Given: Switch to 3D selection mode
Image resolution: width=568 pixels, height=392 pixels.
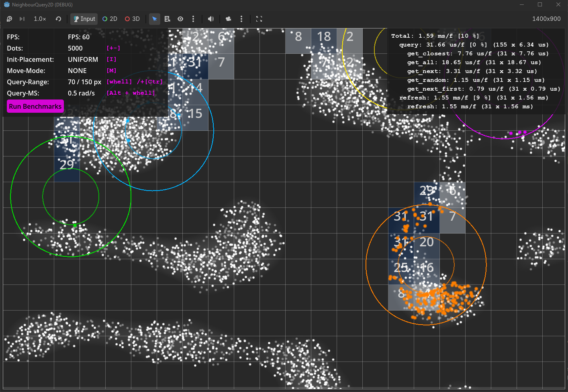Looking at the screenshot, I should pos(132,19).
